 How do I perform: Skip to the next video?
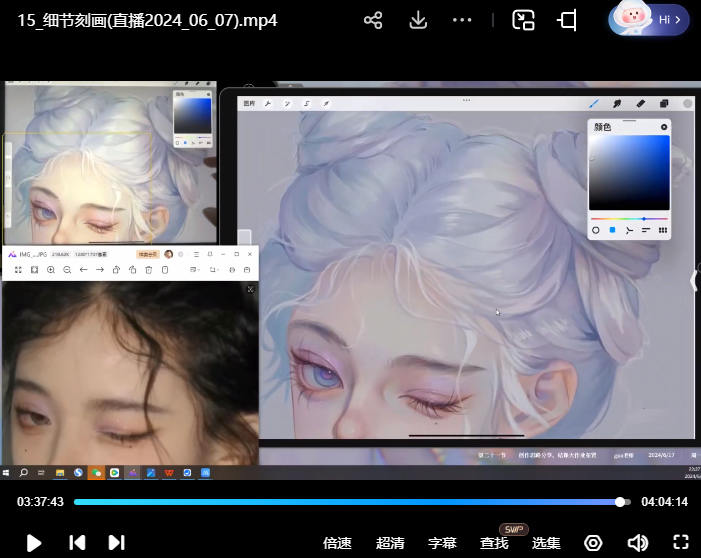(116, 542)
